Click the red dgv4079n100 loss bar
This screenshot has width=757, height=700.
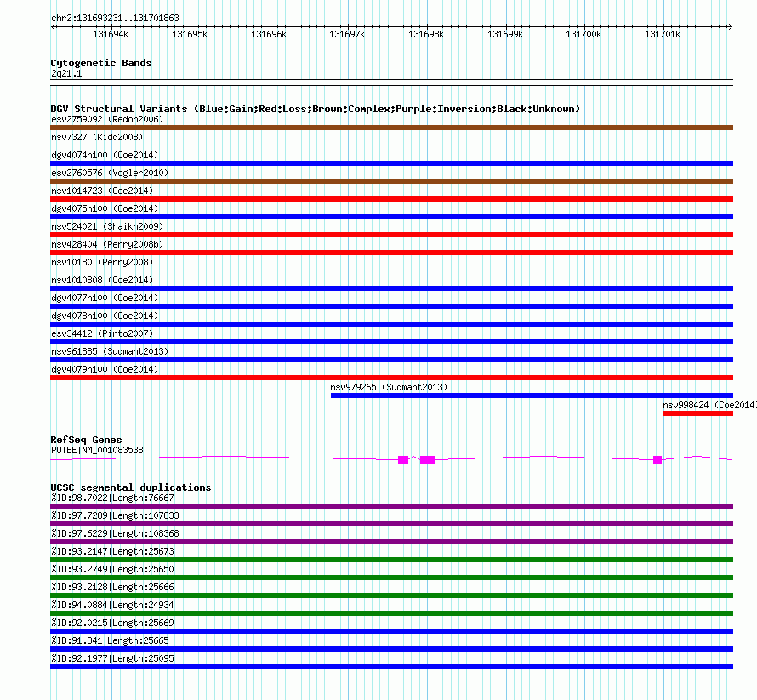391,378
